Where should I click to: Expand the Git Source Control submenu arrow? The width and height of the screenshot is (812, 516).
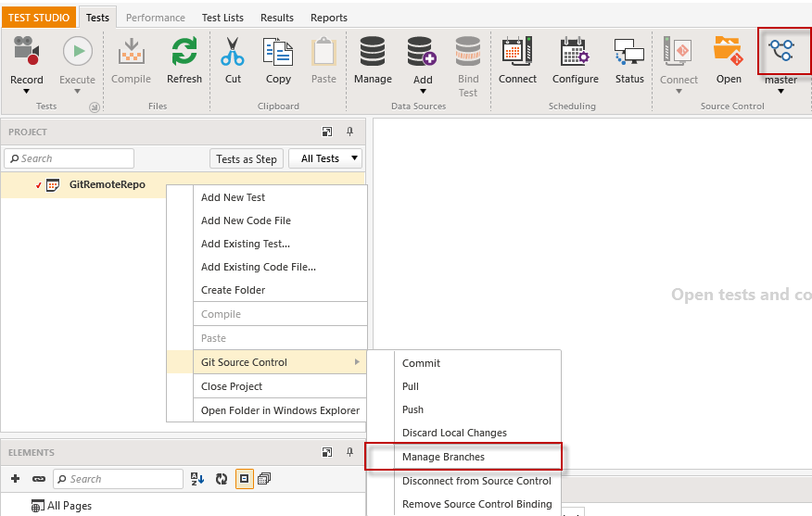pyautogui.click(x=357, y=362)
